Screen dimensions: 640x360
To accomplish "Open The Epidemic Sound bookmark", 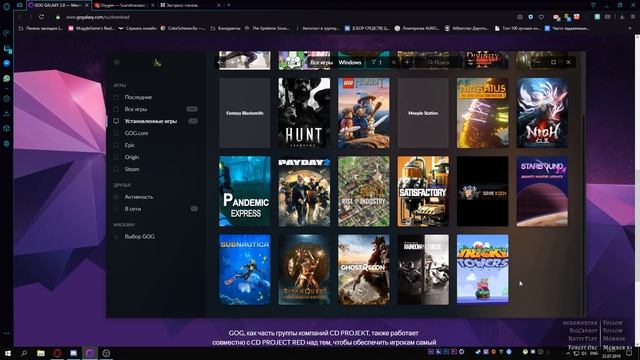I will click(x=267, y=28).
